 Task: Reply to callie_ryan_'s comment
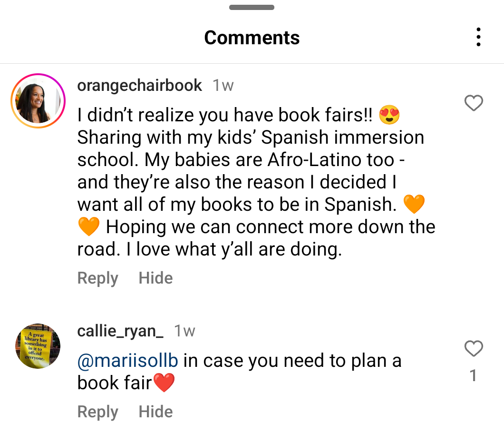coord(97,412)
